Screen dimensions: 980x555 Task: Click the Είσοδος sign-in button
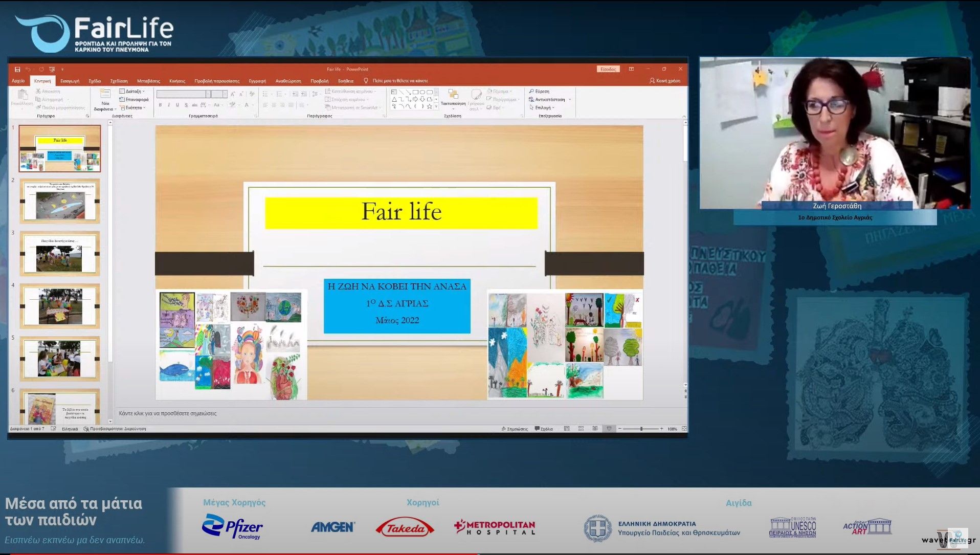[x=608, y=69]
